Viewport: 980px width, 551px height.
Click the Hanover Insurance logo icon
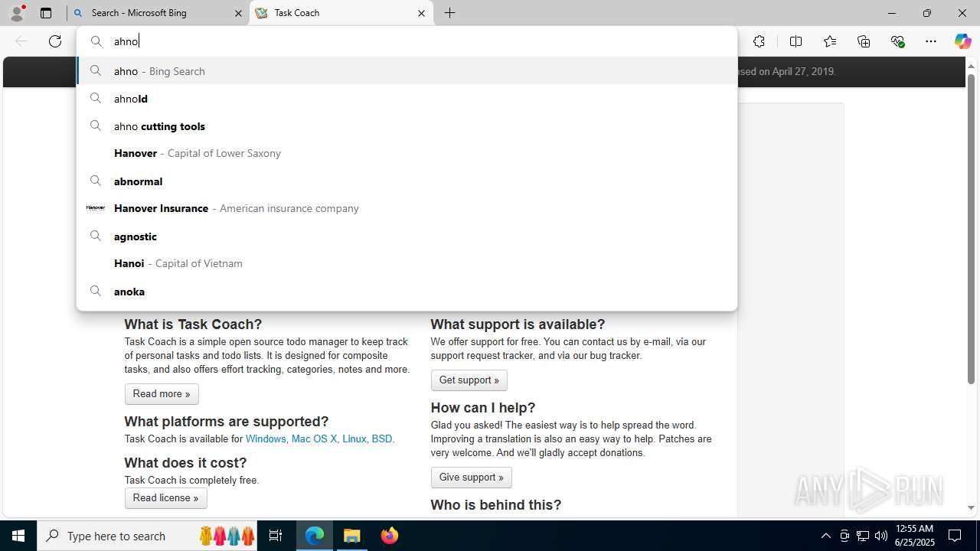(96, 208)
